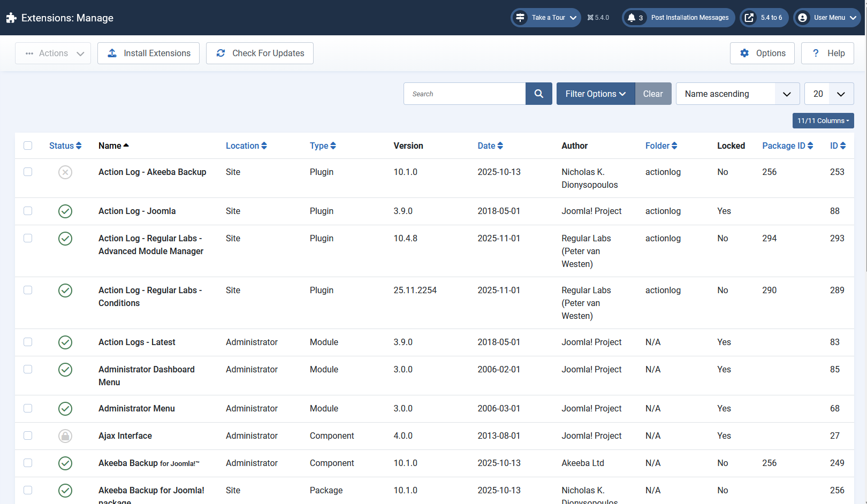Click inside the Search input field
Image resolution: width=867 pixels, height=504 pixels.
466,94
